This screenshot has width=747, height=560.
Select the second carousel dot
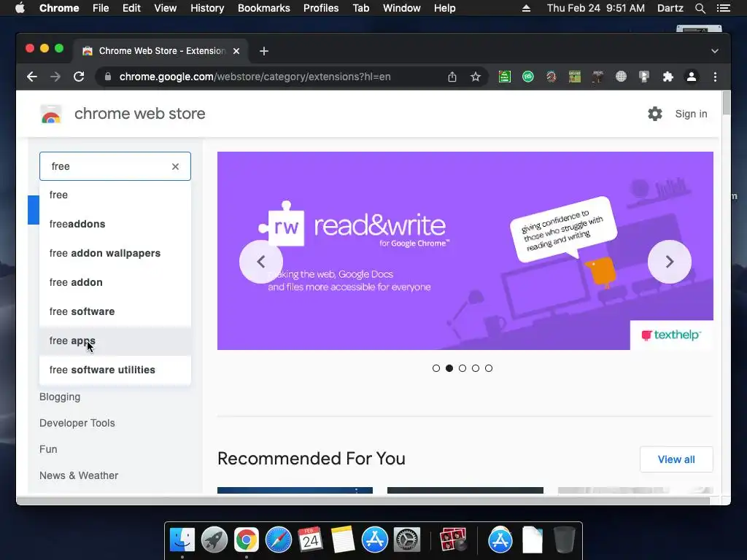pyautogui.click(x=449, y=368)
